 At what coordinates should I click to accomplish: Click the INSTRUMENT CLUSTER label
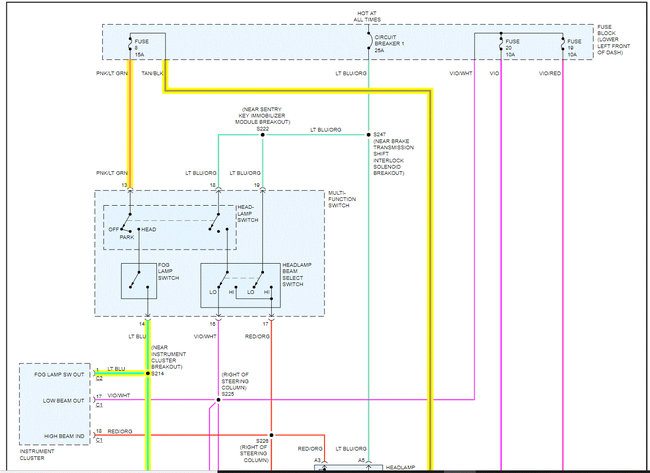pyautogui.click(x=37, y=454)
